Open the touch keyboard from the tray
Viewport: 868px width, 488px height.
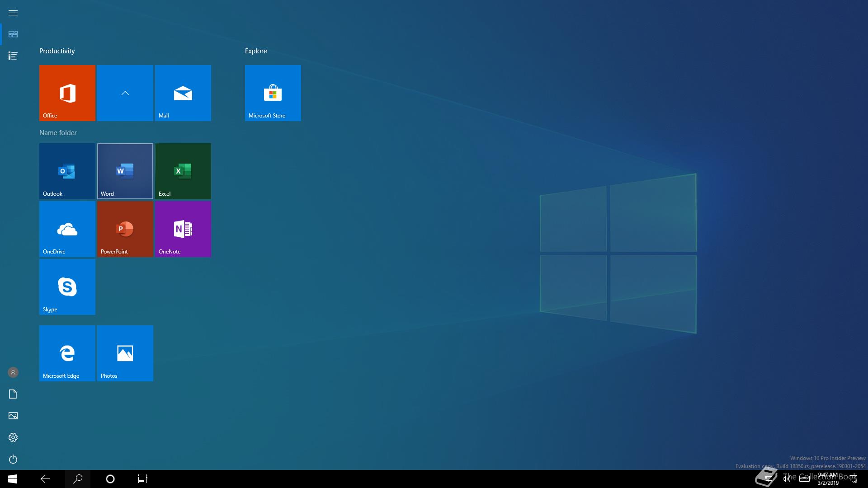pyautogui.click(x=804, y=479)
